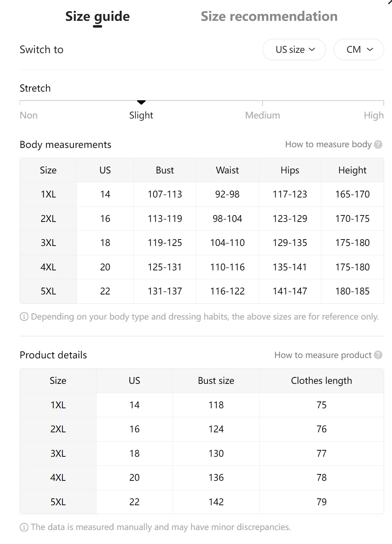
Task: Click the 5XL size cell in Product details
Action: pos(58,502)
